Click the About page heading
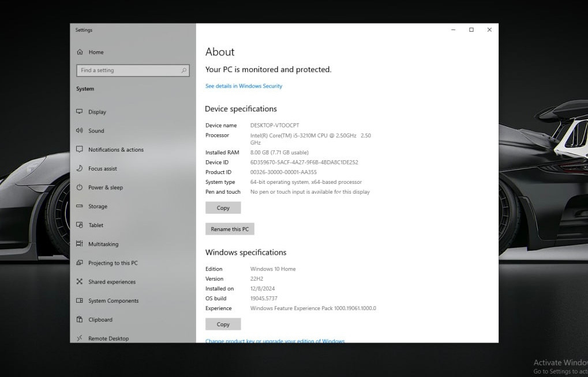588x377 pixels. click(220, 52)
